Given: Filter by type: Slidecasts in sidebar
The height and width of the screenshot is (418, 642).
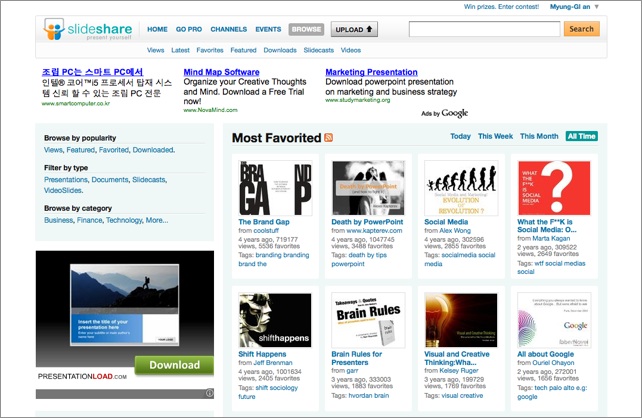Looking at the screenshot, I should (x=149, y=180).
